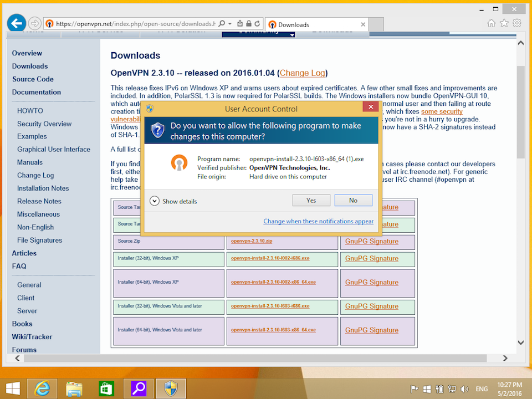Screen dimensions: 532x399
Task: Open Internet Explorer on the taskbar
Action: tap(42, 388)
